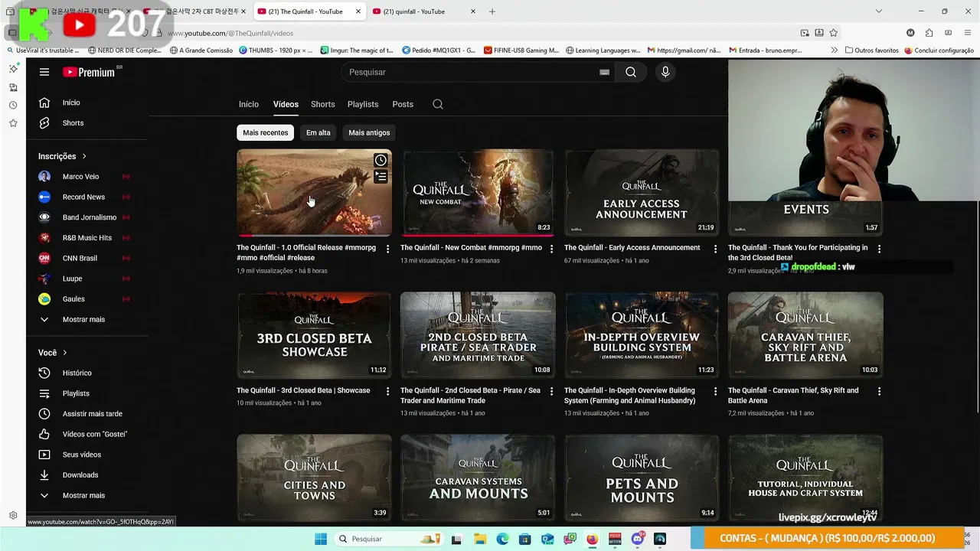Image resolution: width=980 pixels, height=551 pixels.
Task: Open the YouTube guide hamburger menu
Action: pyautogui.click(x=44, y=72)
